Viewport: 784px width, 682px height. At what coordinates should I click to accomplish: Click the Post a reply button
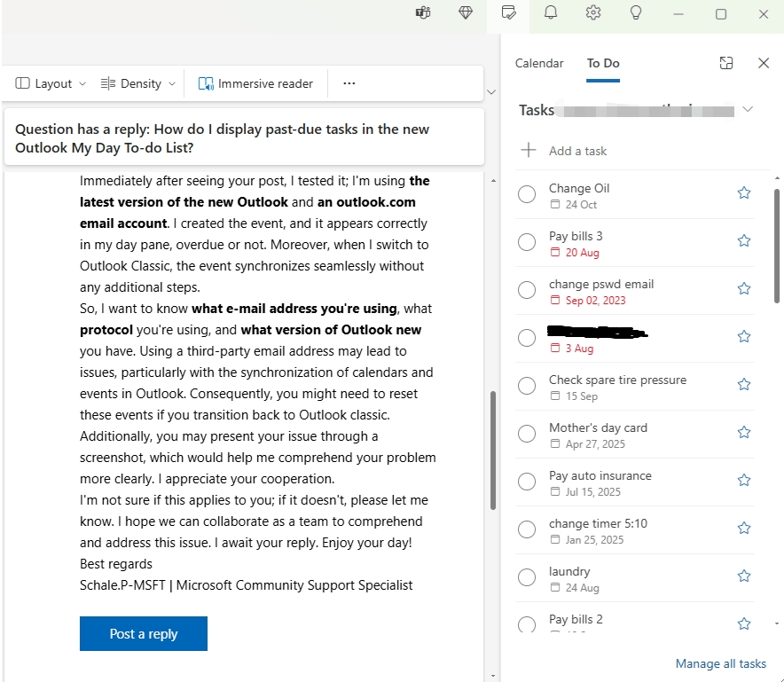(143, 633)
